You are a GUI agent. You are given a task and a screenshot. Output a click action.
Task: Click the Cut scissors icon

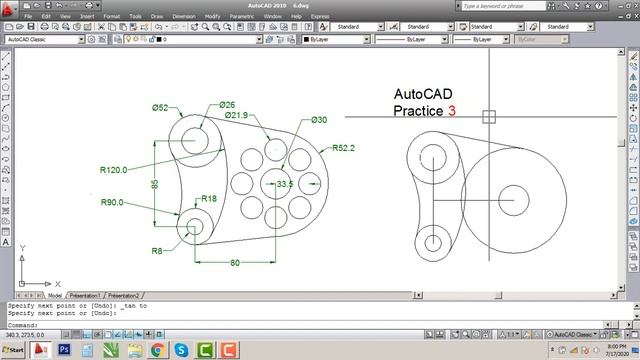(x=101, y=27)
